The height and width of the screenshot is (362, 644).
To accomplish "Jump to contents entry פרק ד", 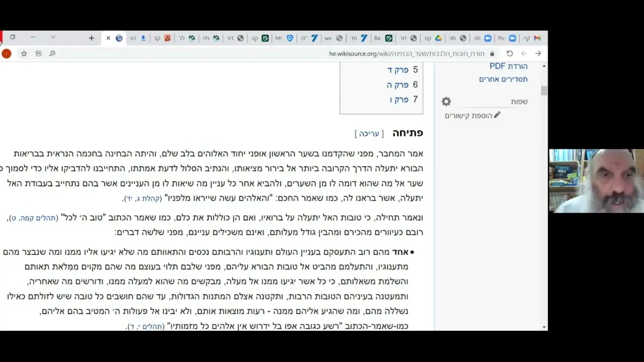I will click(x=397, y=70).
